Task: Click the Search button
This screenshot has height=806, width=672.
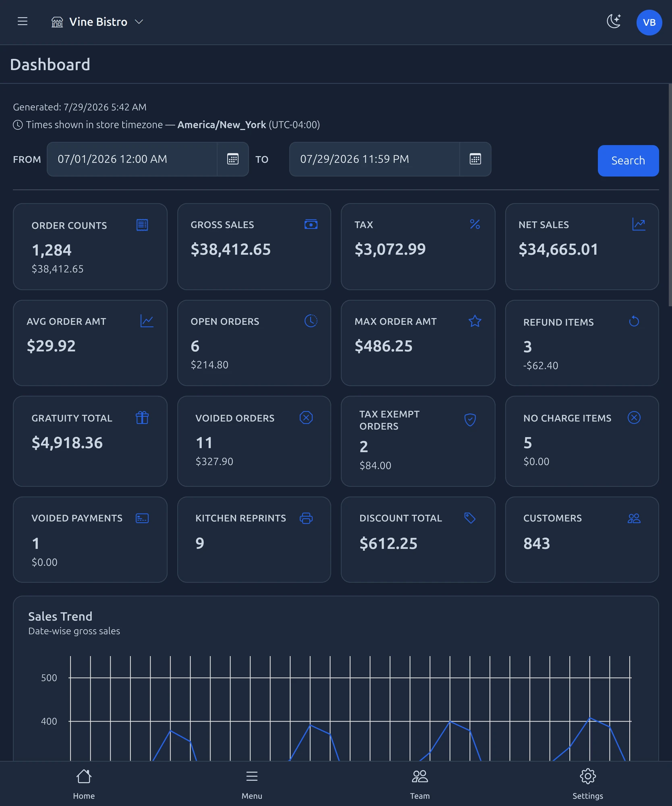Action: (628, 160)
